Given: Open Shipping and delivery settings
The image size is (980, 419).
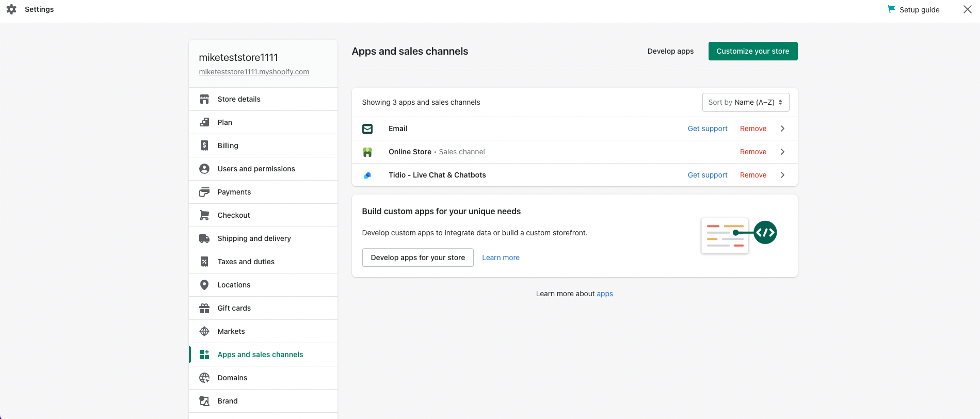Looking at the screenshot, I should tap(263, 238).
